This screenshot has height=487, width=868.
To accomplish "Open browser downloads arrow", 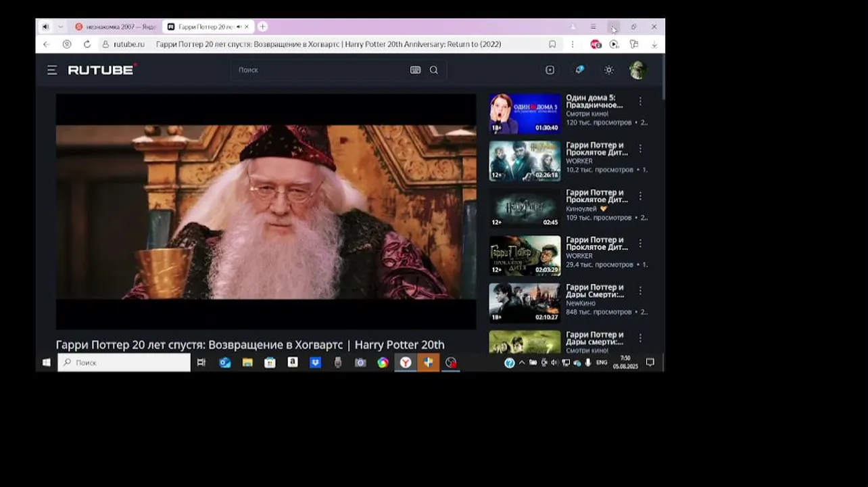I will (x=654, y=44).
